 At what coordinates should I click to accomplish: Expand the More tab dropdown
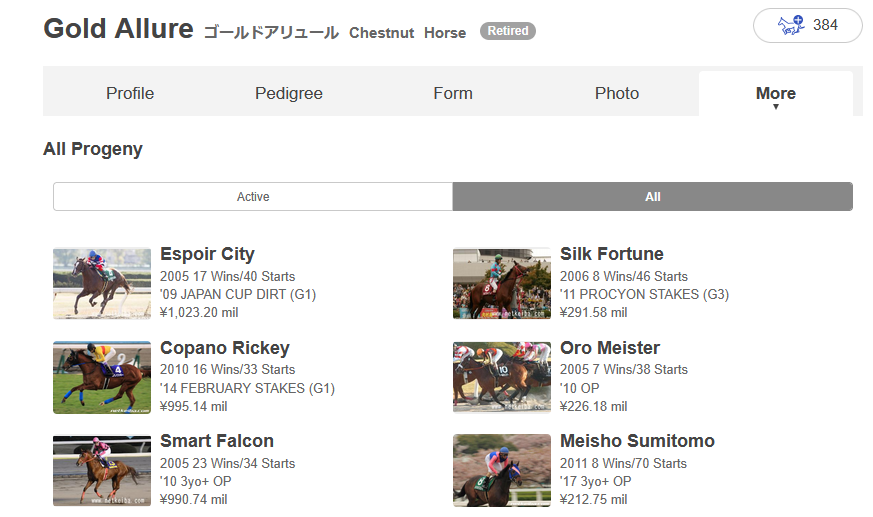click(776, 93)
